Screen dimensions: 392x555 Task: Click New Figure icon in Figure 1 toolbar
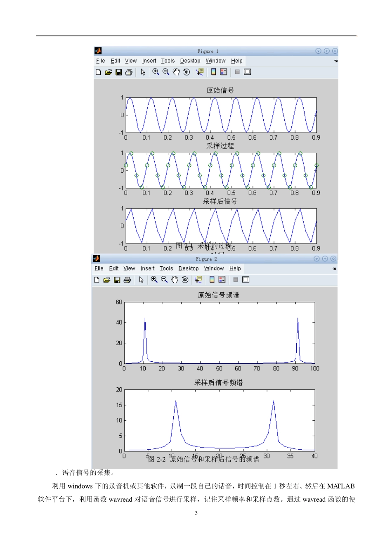click(x=98, y=72)
